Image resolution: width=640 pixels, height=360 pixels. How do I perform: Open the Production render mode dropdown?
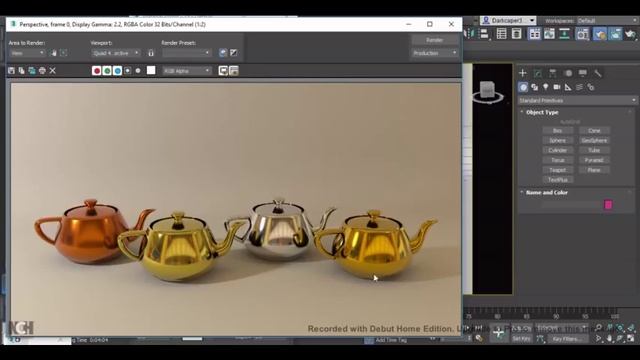click(435, 53)
